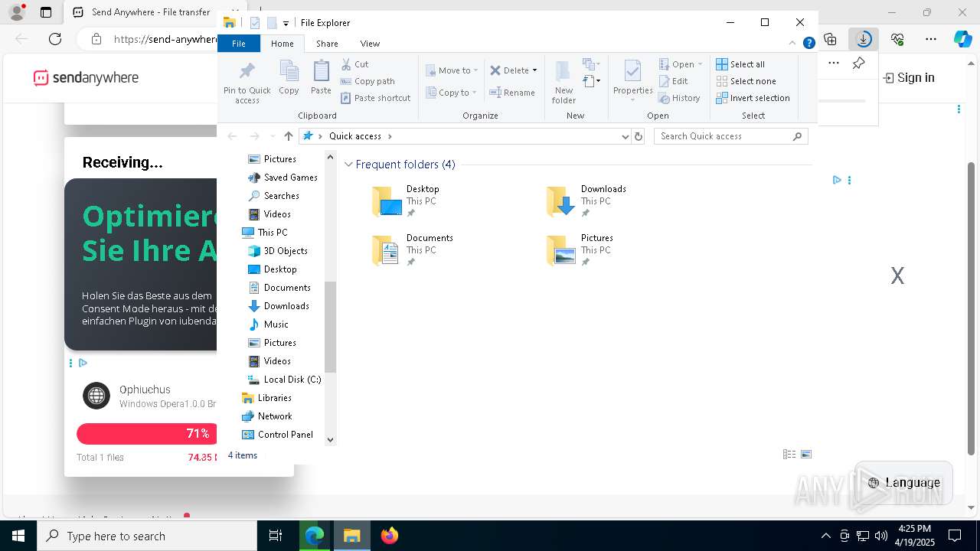This screenshot has width=980, height=551.
Task: Select Libraries in navigation pane
Action: tap(266, 398)
